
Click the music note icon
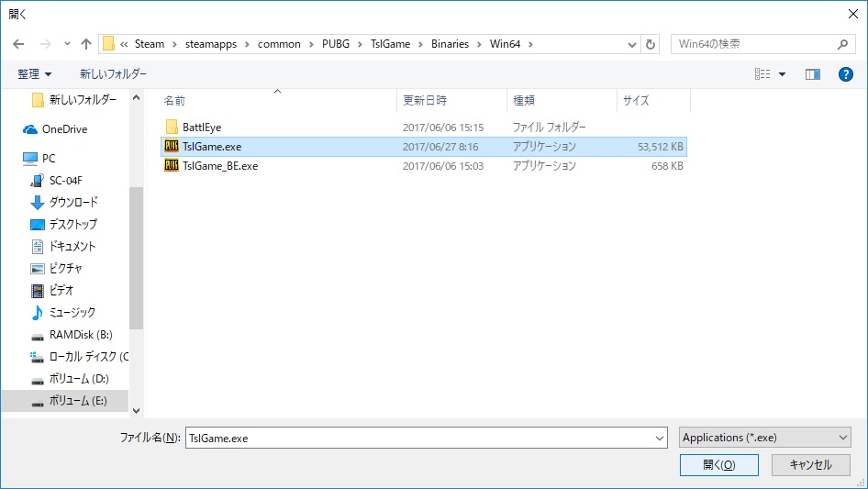pyautogui.click(x=37, y=313)
